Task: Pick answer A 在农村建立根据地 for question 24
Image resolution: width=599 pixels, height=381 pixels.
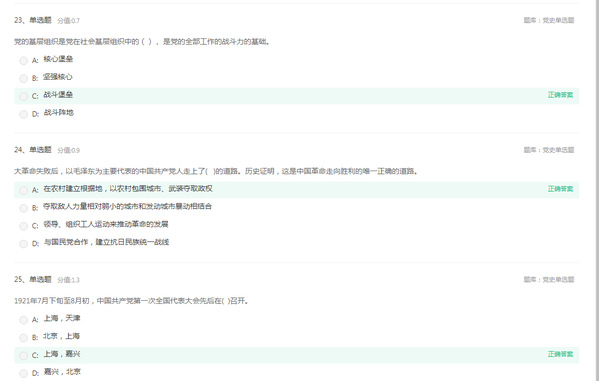Action: (23, 190)
